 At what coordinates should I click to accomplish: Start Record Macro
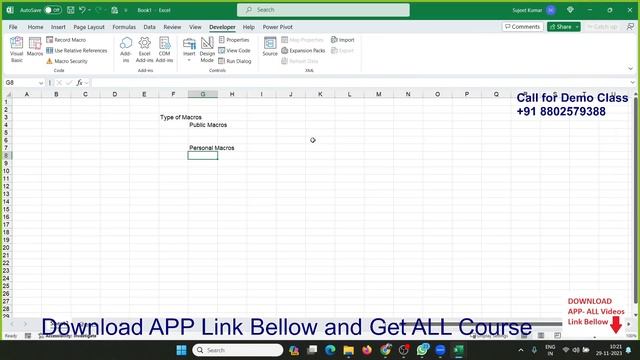[x=66, y=40]
